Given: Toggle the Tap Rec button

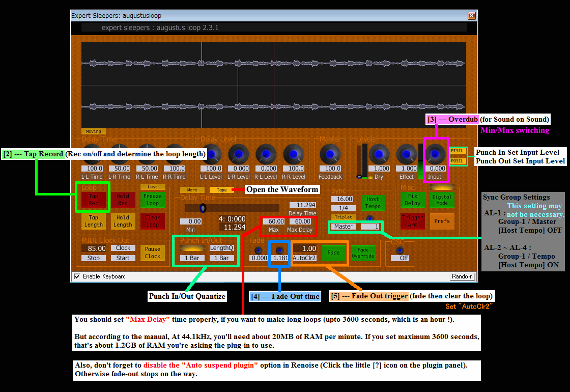Looking at the screenshot, I should tap(94, 200).
